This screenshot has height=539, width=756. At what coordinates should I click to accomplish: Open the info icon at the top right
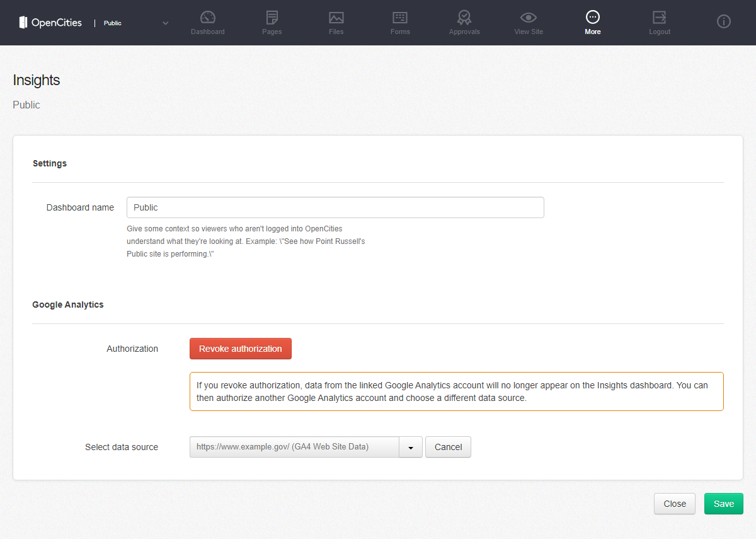[723, 21]
